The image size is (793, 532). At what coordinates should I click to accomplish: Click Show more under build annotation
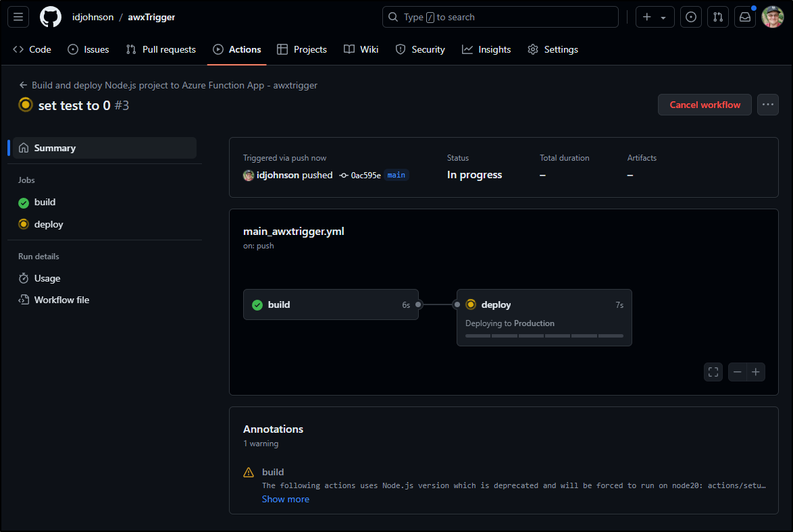[286, 499]
